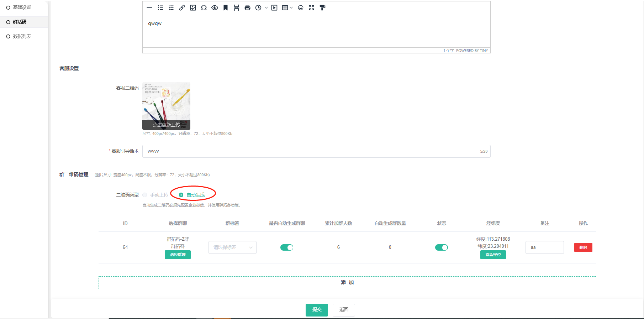This screenshot has height=319, width=644.
Task: Click the 客服二维码 image to re-upload
Action: point(166,106)
